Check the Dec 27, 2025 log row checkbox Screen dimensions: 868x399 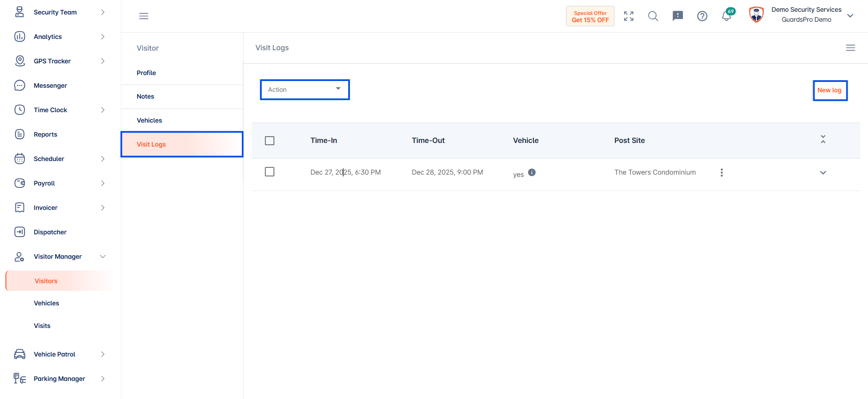pyautogui.click(x=269, y=172)
